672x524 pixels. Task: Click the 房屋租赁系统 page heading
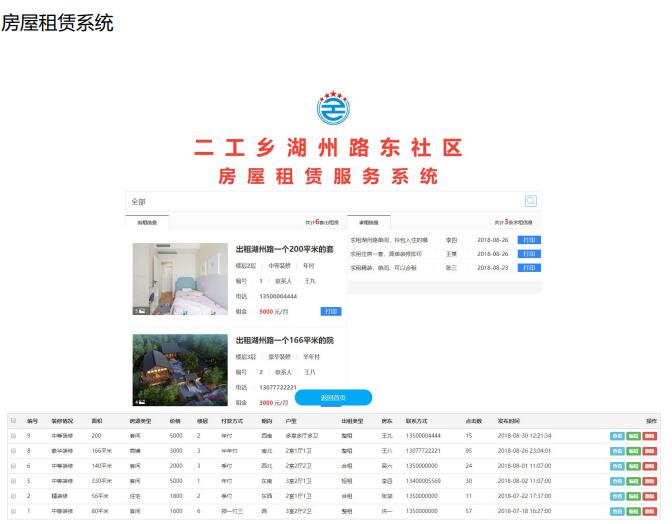pyautogui.click(x=57, y=23)
